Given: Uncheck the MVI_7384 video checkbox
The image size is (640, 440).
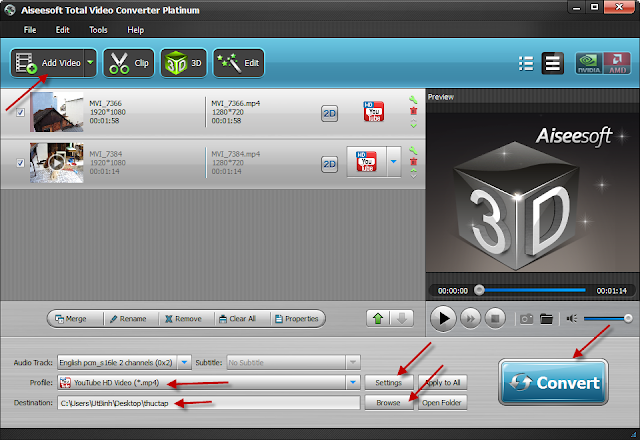Looking at the screenshot, I should pyautogui.click(x=20, y=163).
